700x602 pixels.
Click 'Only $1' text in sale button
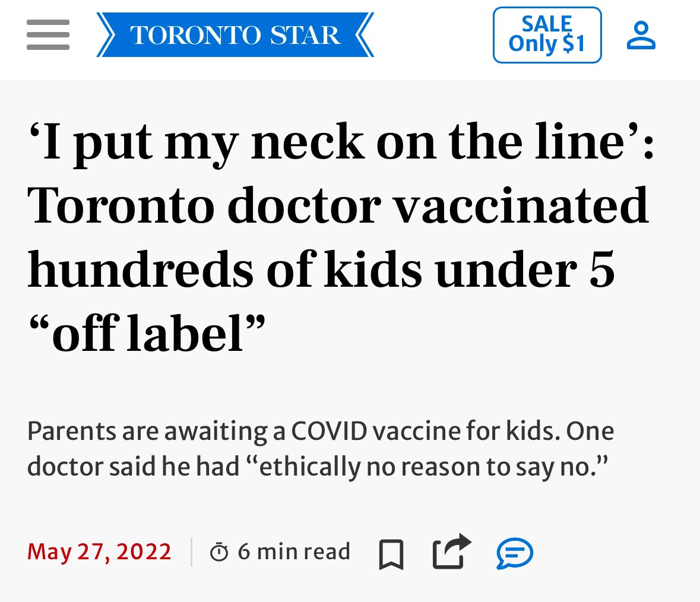pyautogui.click(x=547, y=44)
